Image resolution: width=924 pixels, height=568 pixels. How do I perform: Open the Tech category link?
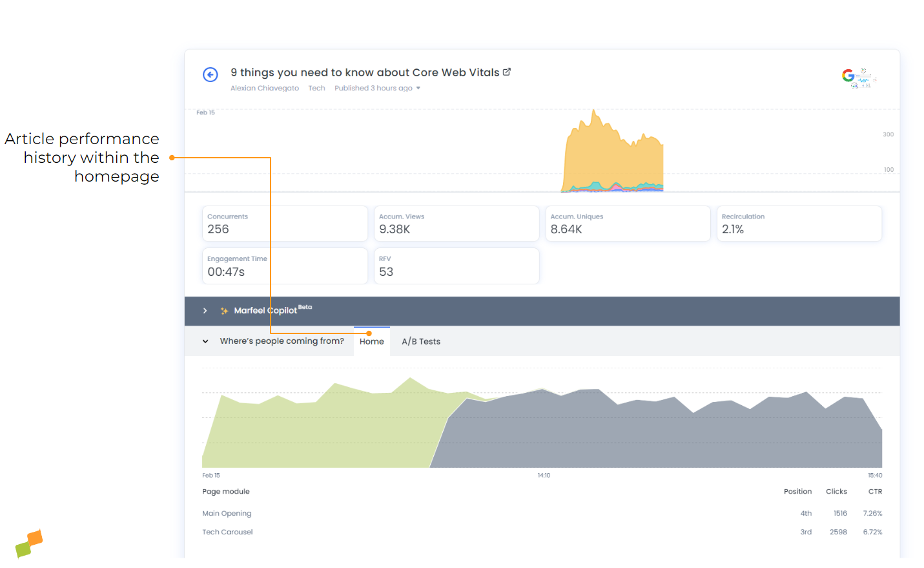tap(316, 88)
